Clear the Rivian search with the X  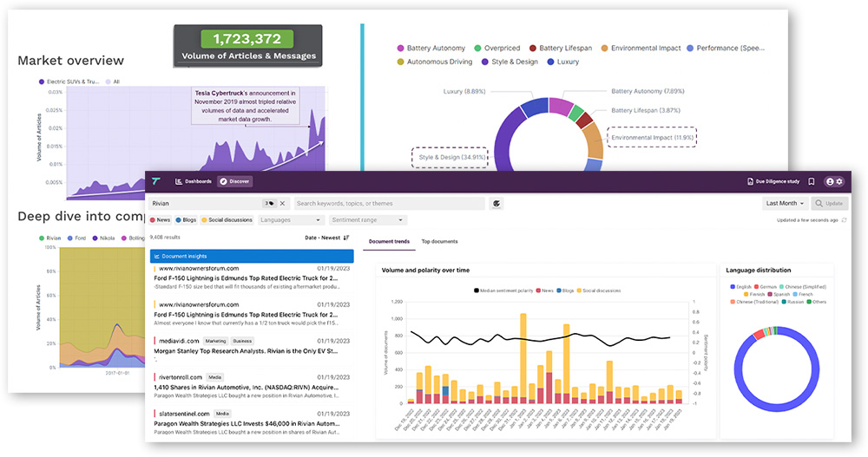click(282, 203)
